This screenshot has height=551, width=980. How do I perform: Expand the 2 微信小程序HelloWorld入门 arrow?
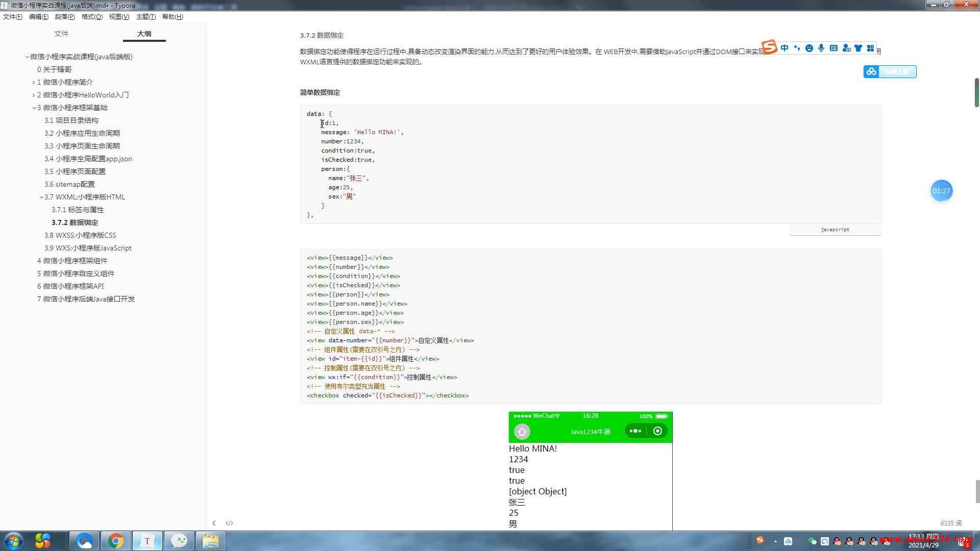click(x=34, y=95)
